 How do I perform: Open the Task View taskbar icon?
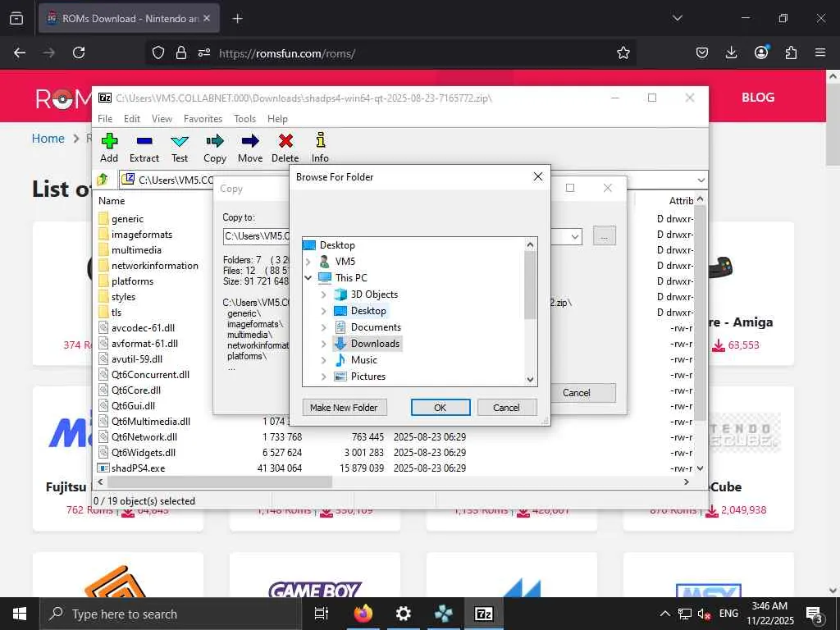pyautogui.click(x=322, y=614)
